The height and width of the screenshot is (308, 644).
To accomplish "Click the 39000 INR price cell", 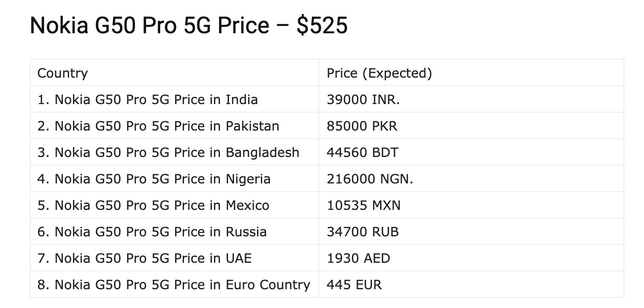I will pyautogui.click(x=363, y=100).
